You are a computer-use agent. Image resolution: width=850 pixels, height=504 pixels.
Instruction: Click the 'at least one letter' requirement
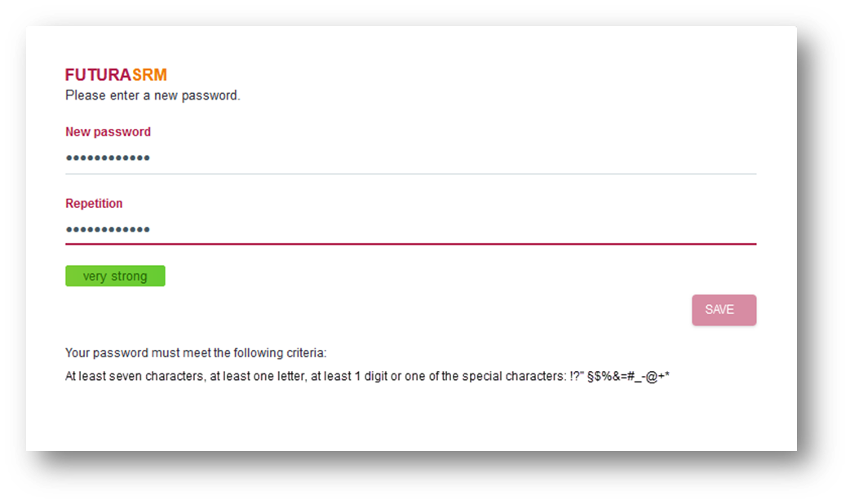click(255, 377)
